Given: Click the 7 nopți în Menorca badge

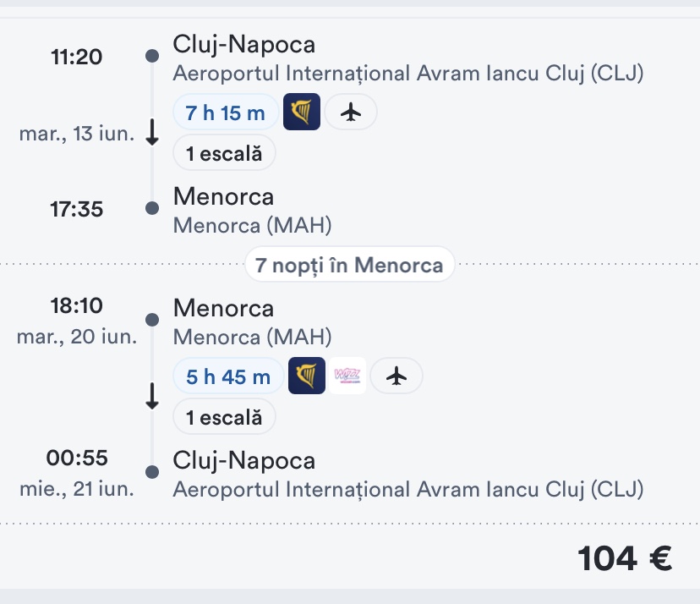Looking at the screenshot, I should point(349,266).
